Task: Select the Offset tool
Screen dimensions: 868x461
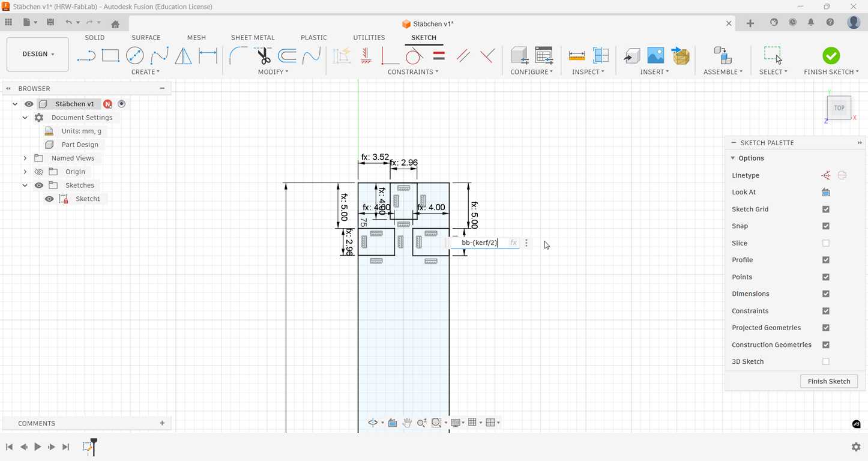Action: point(288,56)
